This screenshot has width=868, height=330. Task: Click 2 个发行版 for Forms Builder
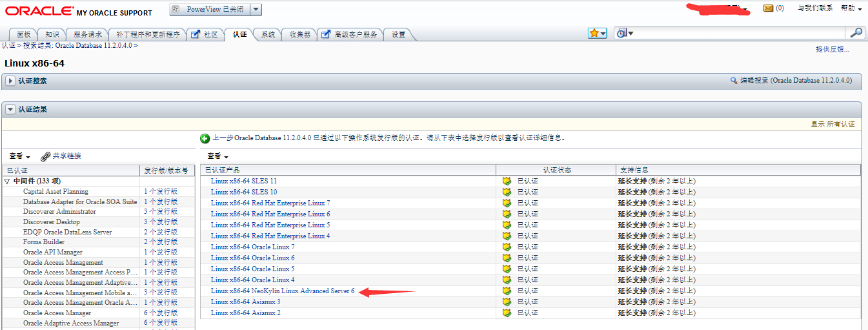click(x=161, y=242)
